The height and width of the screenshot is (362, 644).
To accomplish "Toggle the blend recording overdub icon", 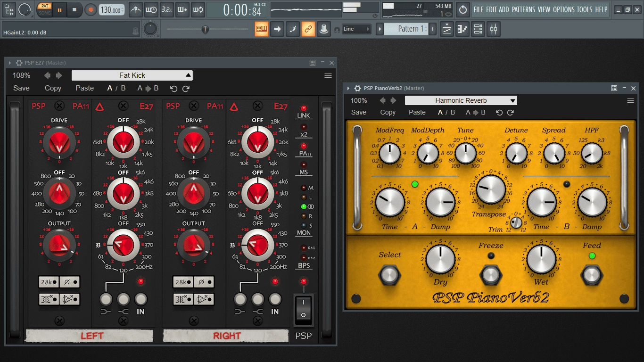I will click(182, 9).
